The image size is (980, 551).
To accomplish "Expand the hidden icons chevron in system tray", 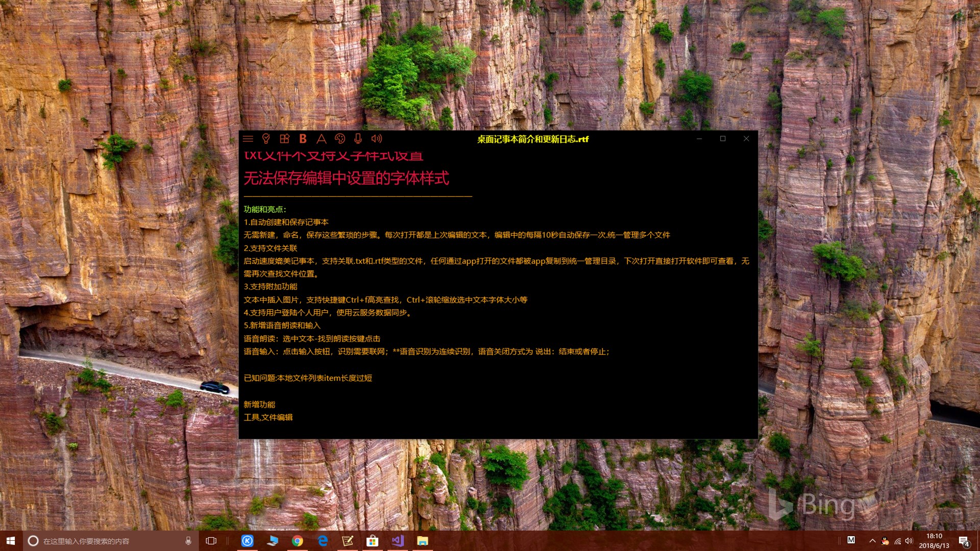I will tap(872, 541).
